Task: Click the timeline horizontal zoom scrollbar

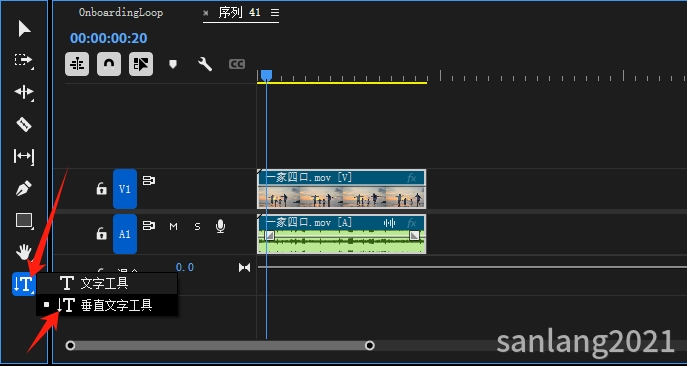Action: (x=220, y=345)
